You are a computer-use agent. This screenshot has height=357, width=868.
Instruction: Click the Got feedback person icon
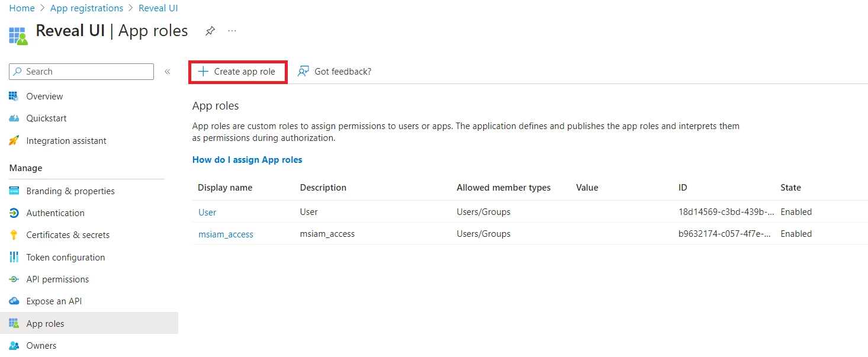tap(303, 72)
